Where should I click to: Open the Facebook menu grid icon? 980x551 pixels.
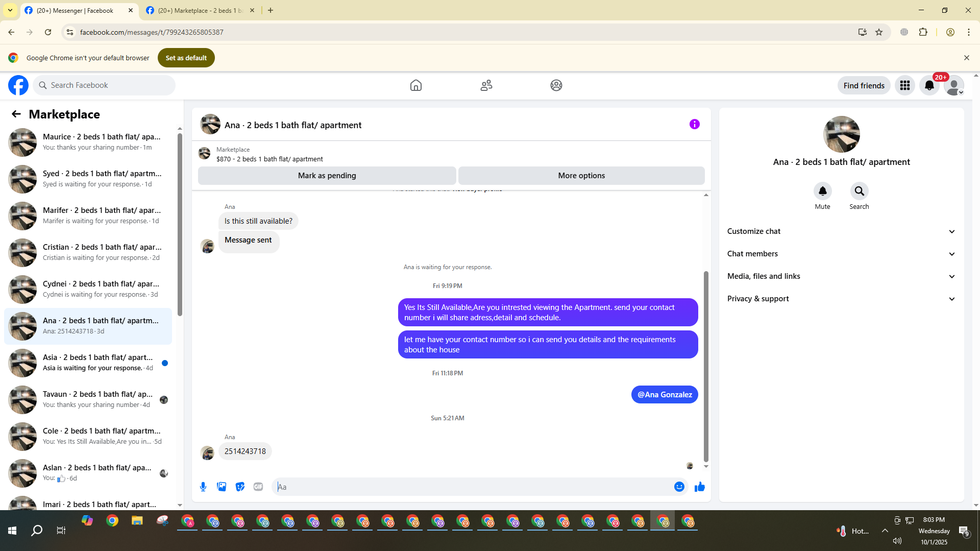pos(905,85)
